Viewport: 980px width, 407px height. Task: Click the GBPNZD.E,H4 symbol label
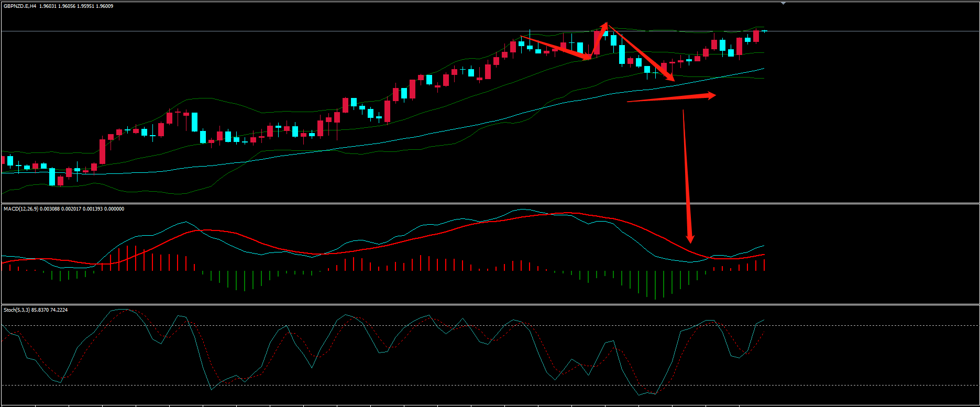click(20, 6)
